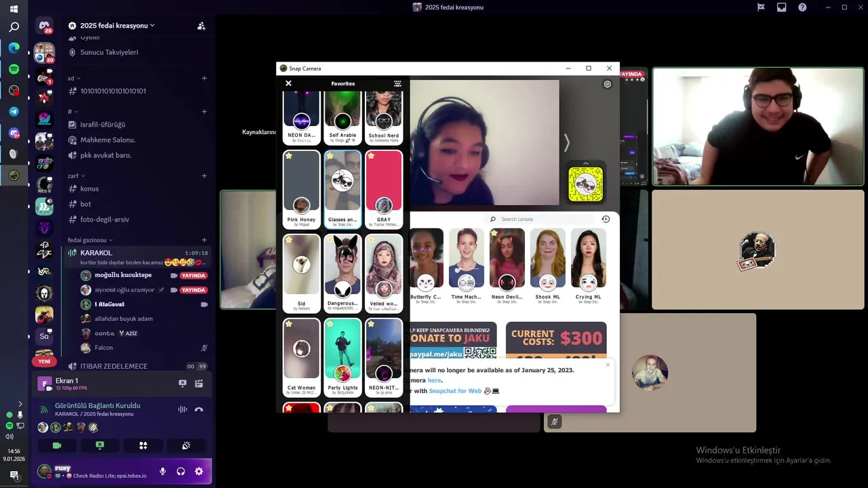Select the Self Arabie lens card

(343, 117)
